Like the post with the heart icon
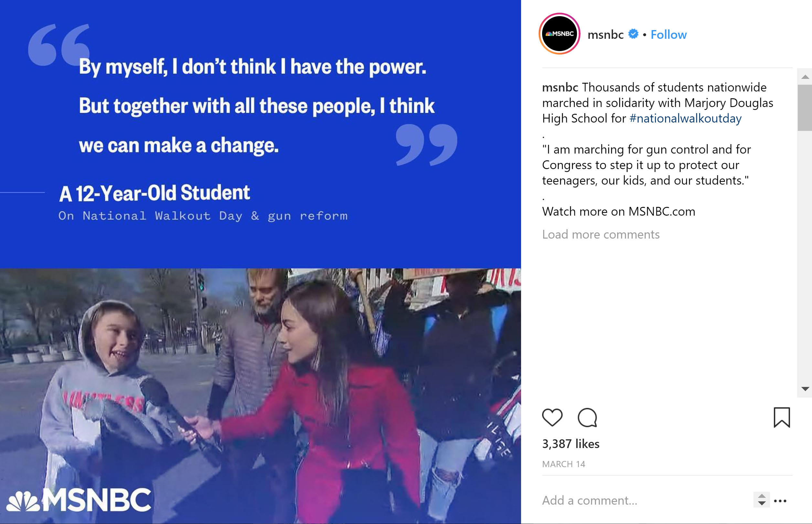This screenshot has width=812, height=524. tap(552, 417)
